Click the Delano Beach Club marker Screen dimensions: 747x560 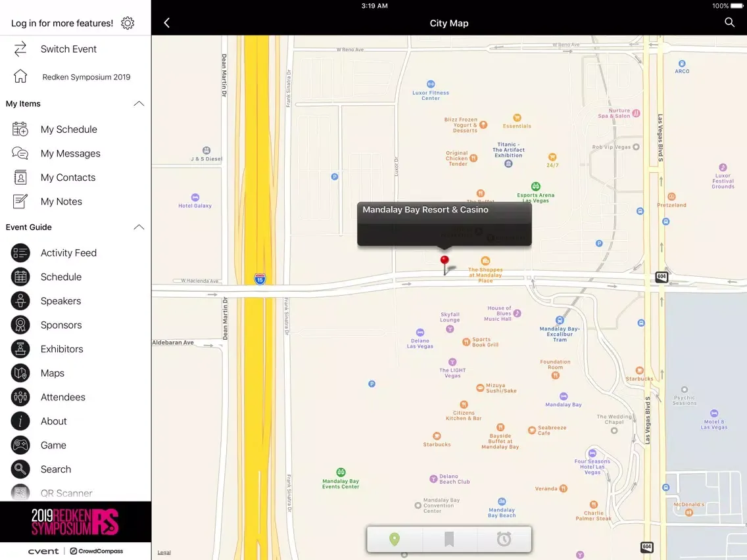tap(433, 478)
